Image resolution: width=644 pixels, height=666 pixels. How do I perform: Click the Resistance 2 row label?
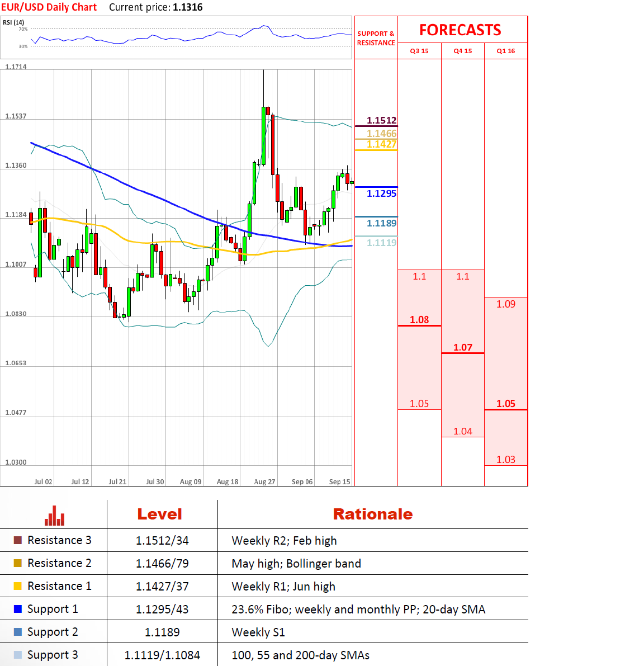coord(59,563)
